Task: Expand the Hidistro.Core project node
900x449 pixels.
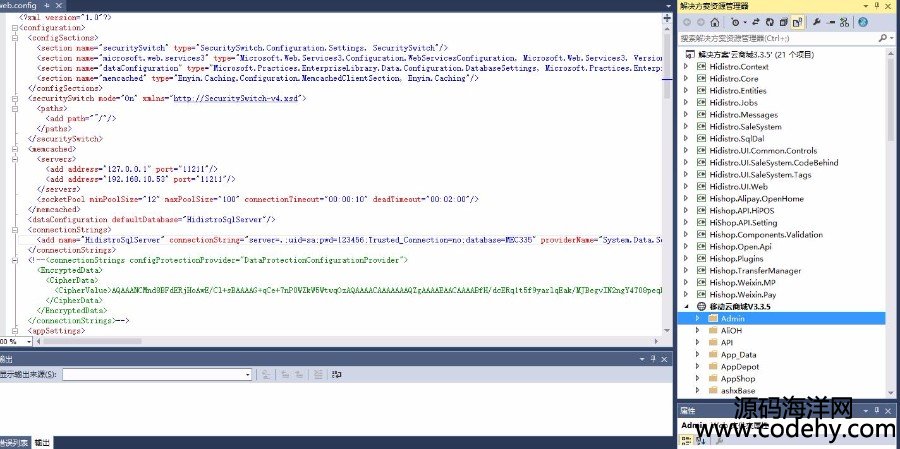Action: [685, 79]
